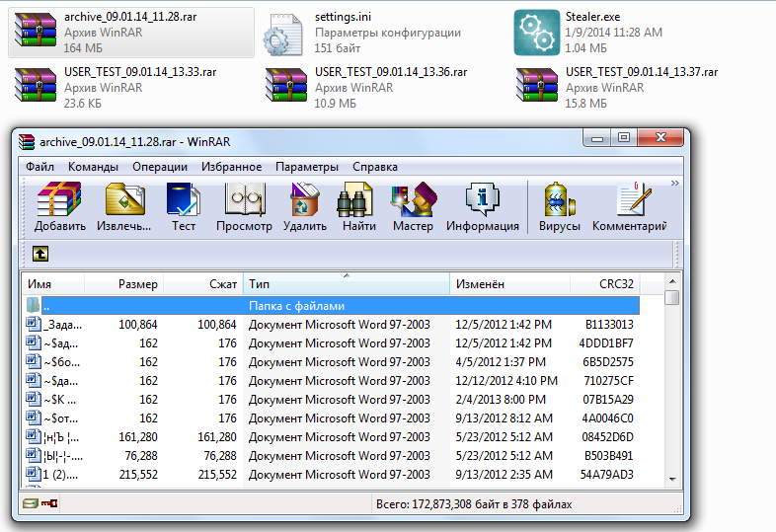Click status bar total 172,873,308 байт text
Screen dimensions: 776x532
point(474,504)
